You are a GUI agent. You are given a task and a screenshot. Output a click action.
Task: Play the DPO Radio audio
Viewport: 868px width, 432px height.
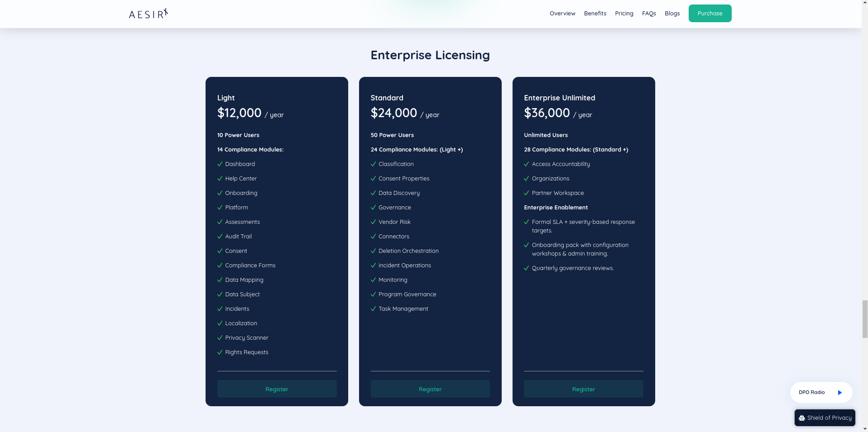(x=839, y=393)
